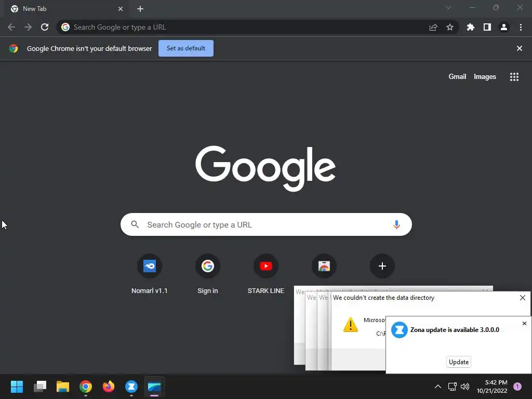Select the New Tab tab
This screenshot has width=532, height=399.
[x=66, y=9]
